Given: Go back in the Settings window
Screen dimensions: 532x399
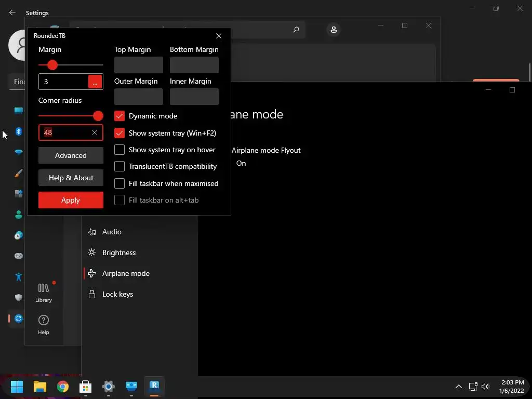Looking at the screenshot, I should [12, 12].
